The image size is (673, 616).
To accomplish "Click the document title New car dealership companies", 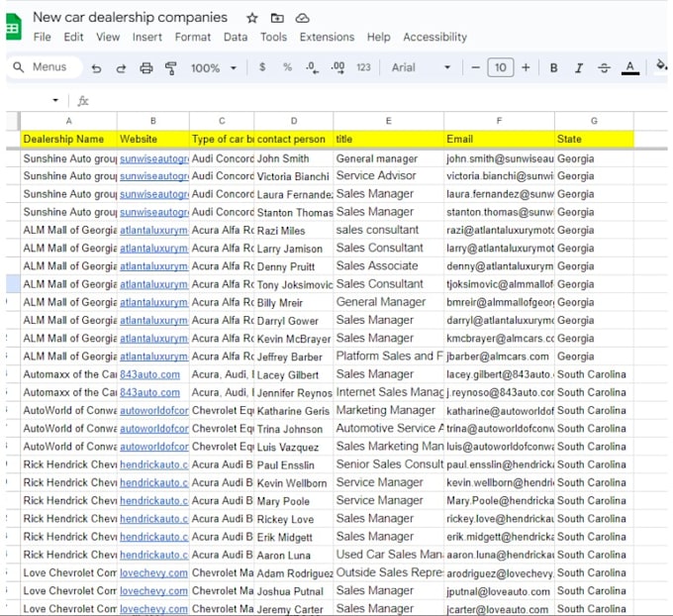I will click(130, 17).
